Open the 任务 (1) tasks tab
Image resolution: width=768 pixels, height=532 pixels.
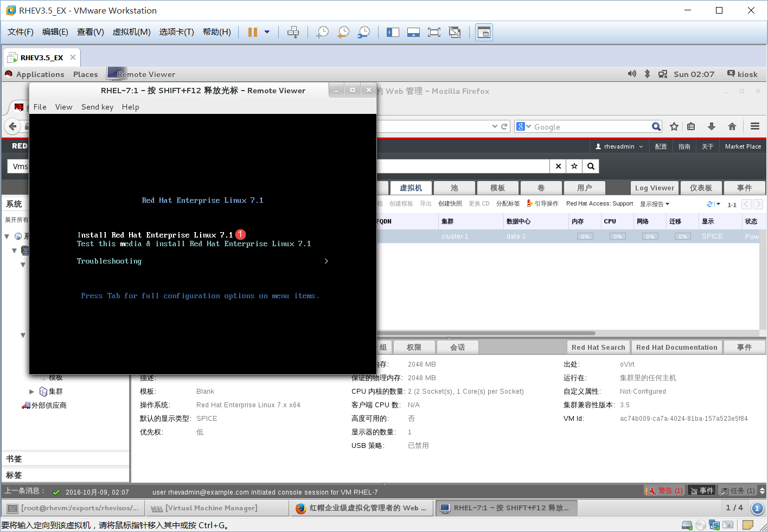pyautogui.click(x=738, y=491)
